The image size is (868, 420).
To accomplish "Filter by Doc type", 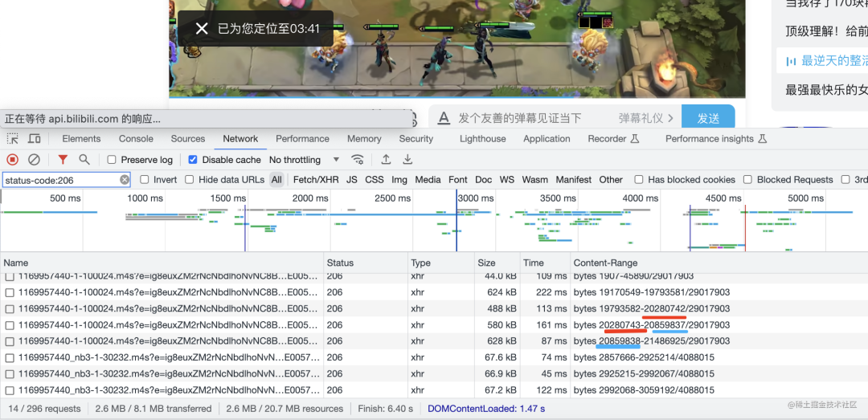I will pos(483,179).
